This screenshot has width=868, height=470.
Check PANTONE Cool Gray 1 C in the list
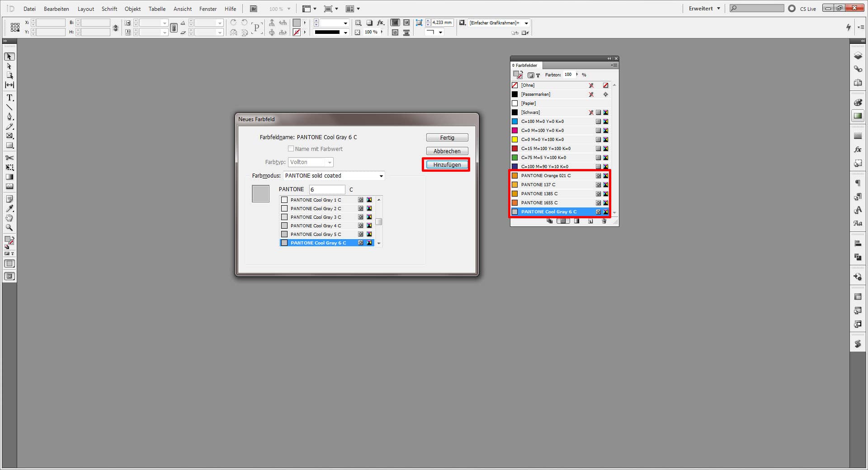[284, 199]
